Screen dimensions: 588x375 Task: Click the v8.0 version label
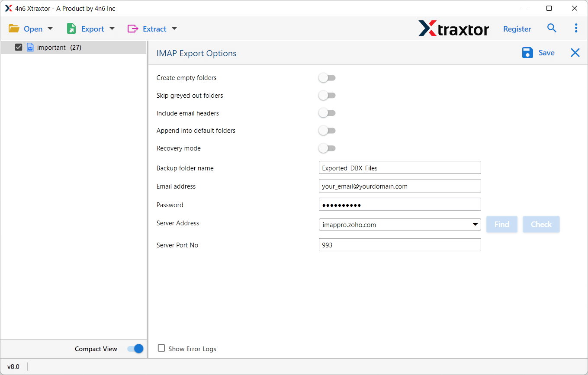(13, 366)
